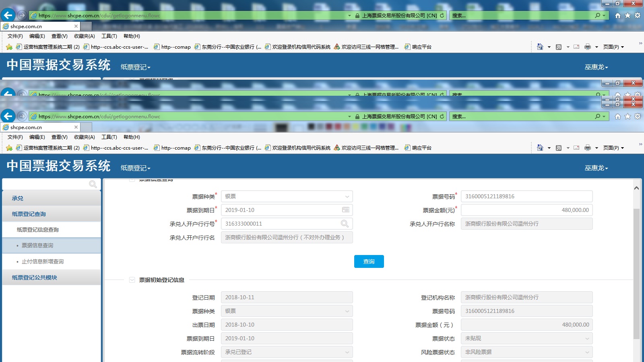The width and height of the screenshot is (644, 362).
Task: Open the 止付信息新增查询 sidebar item
Action: 43,261
